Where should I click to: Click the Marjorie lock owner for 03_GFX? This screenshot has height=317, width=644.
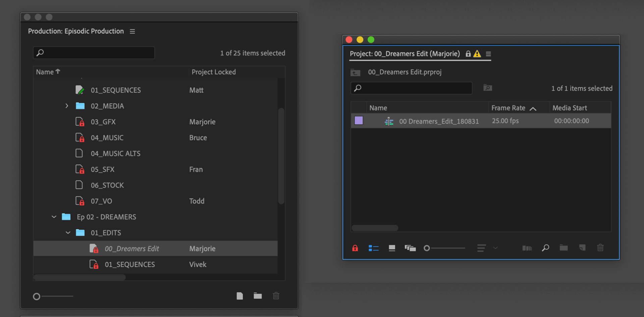tap(202, 122)
